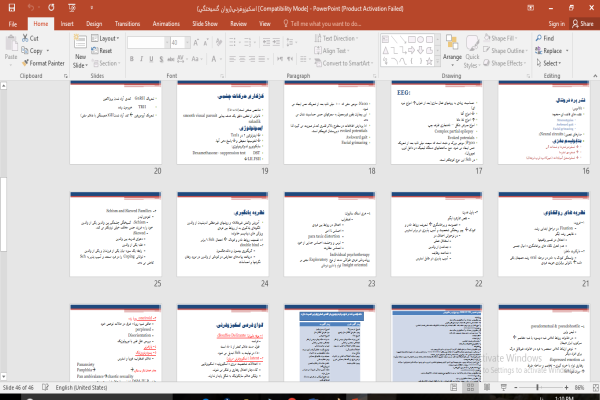Image resolution: width=600 pixels, height=400 pixels.
Task: Switch to the Slide Show tab
Action: tap(205, 24)
